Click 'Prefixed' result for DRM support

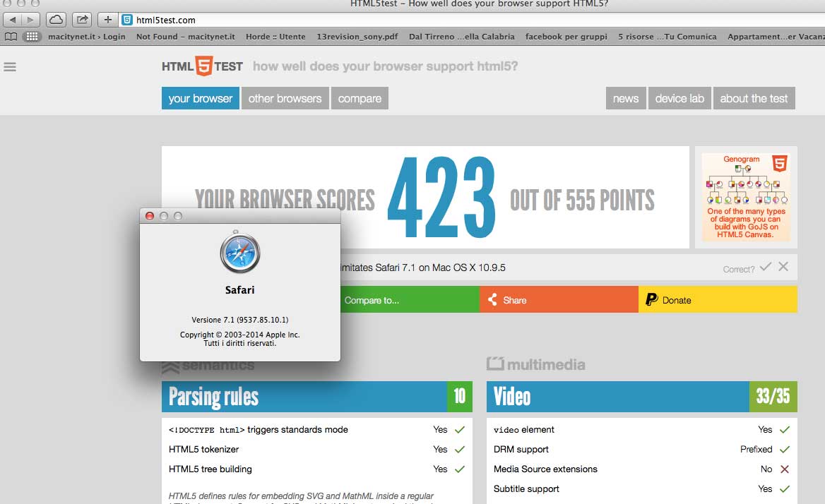pyautogui.click(x=756, y=450)
